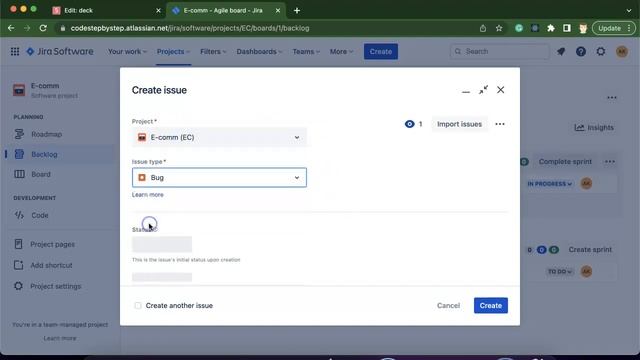Click the Code sidebar icon
The image size is (640, 360).
[19, 215]
